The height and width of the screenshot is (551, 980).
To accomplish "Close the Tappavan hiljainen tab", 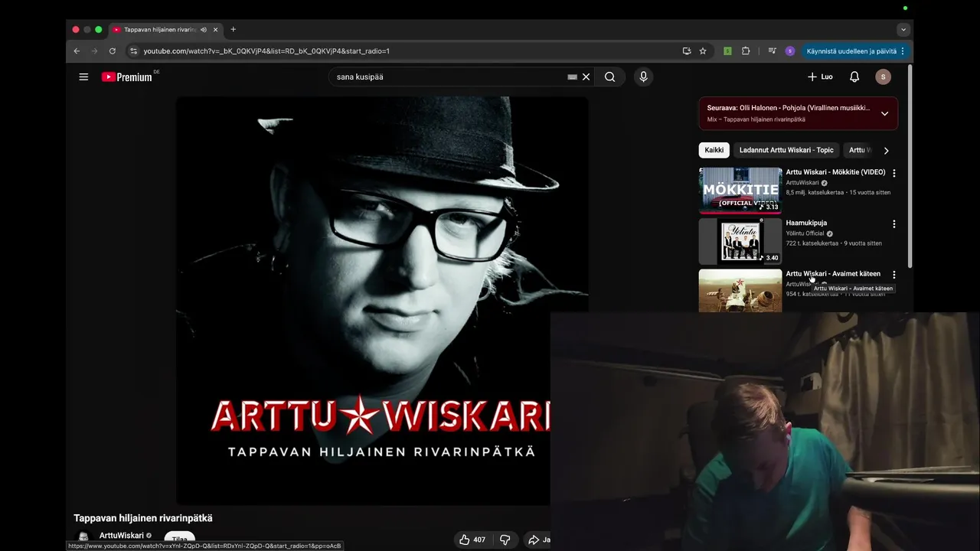I will [215, 30].
